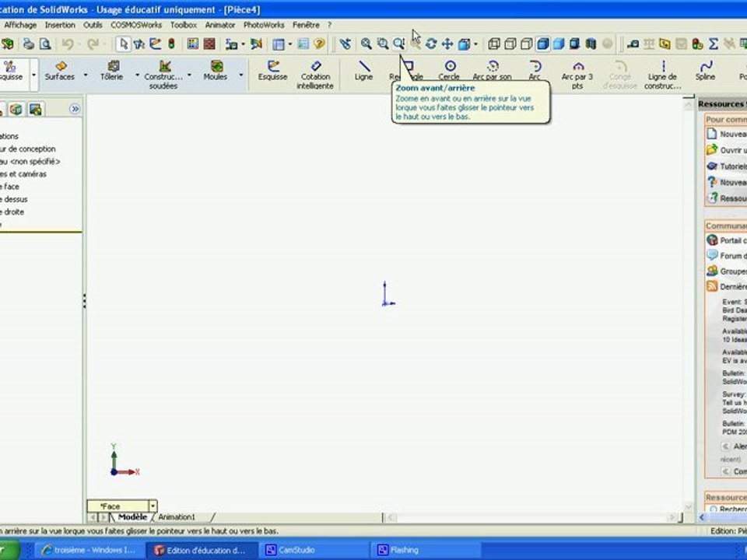Activate the Zoom avant/arrière tool
Image resolution: width=747 pixels, height=560 pixels.
click(398, 44)
